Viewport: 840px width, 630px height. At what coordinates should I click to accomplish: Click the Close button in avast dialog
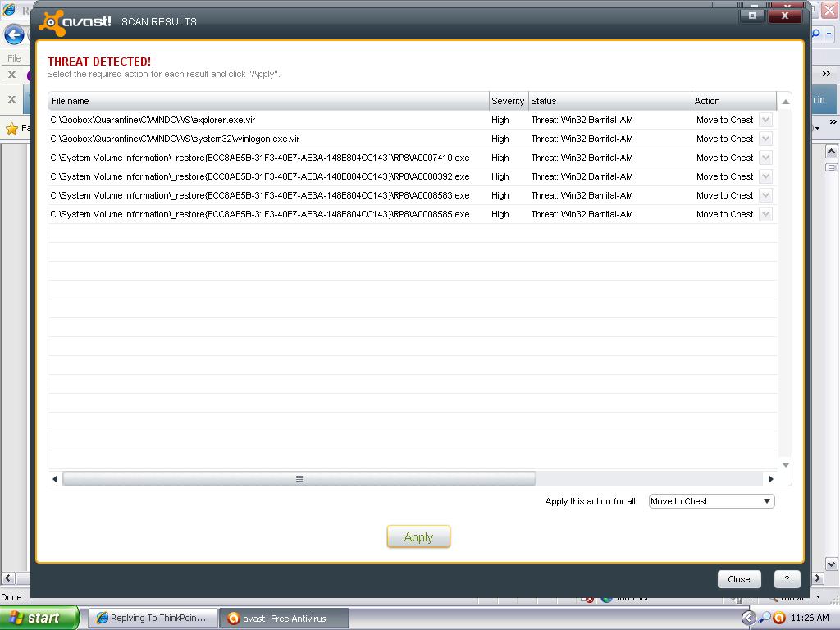pyautogui.click(x=739, y=579)
